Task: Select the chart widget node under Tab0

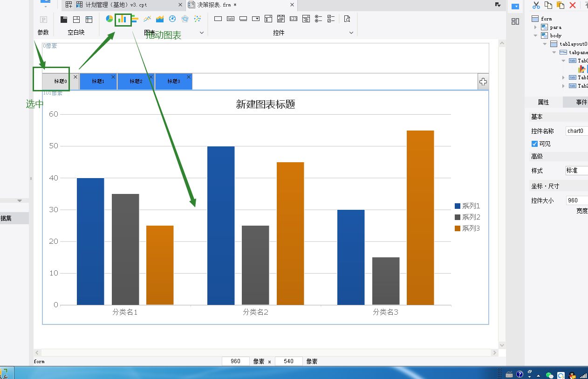Action: pyautogui.click(x=582, y=69)
